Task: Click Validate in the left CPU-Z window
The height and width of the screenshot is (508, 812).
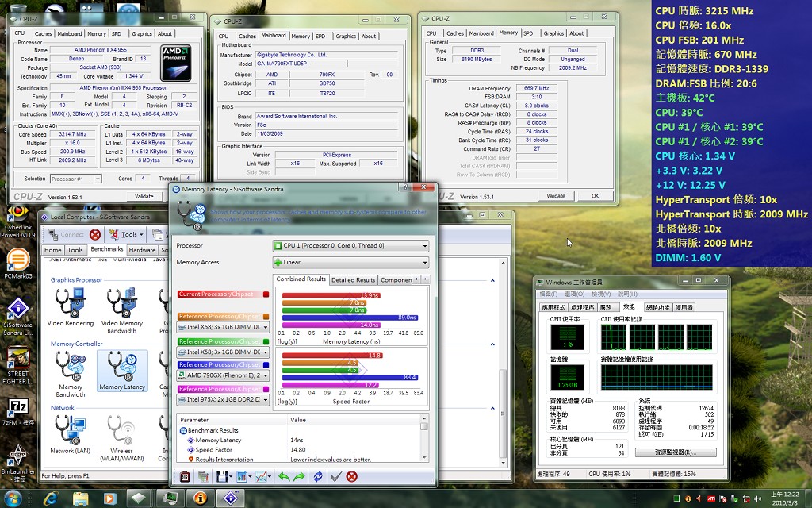Action: [x=144, y=197]
